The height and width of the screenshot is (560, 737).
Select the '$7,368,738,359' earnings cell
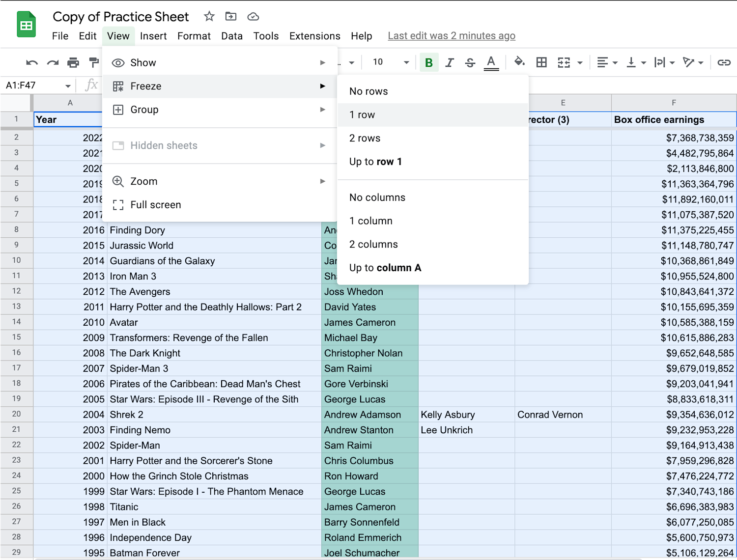point(674,138)
